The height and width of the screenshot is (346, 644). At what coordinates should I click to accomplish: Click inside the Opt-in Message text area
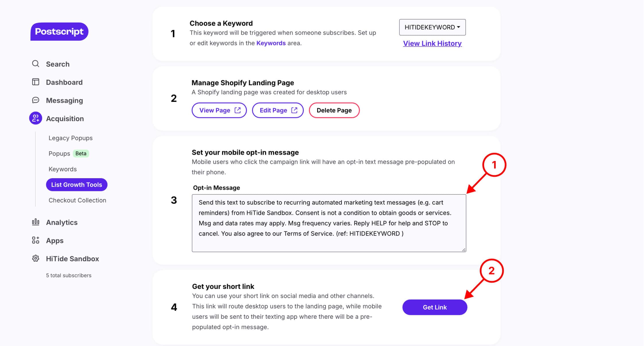pos(329,223)
